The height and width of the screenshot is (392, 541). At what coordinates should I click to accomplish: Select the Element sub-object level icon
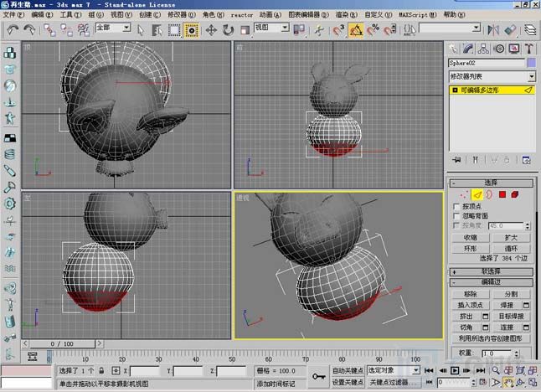pyautogui.click(x=515, y=195)
